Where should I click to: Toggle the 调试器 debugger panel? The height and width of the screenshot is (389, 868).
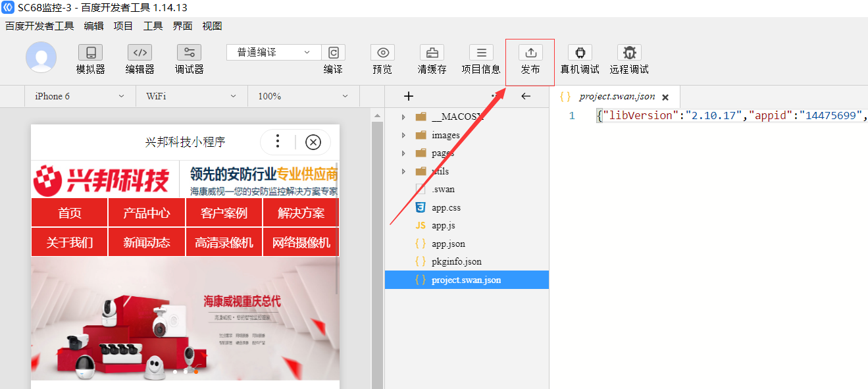[189, 53]
